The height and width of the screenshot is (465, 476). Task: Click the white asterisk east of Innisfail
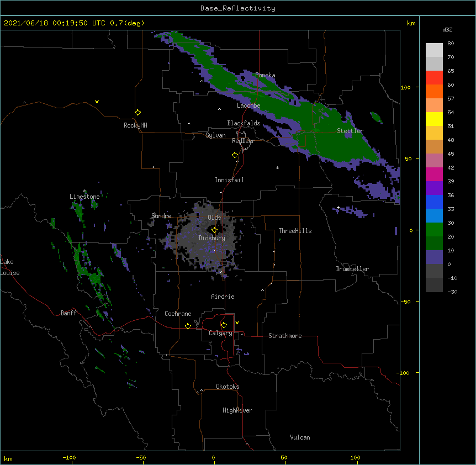point(277,168)
